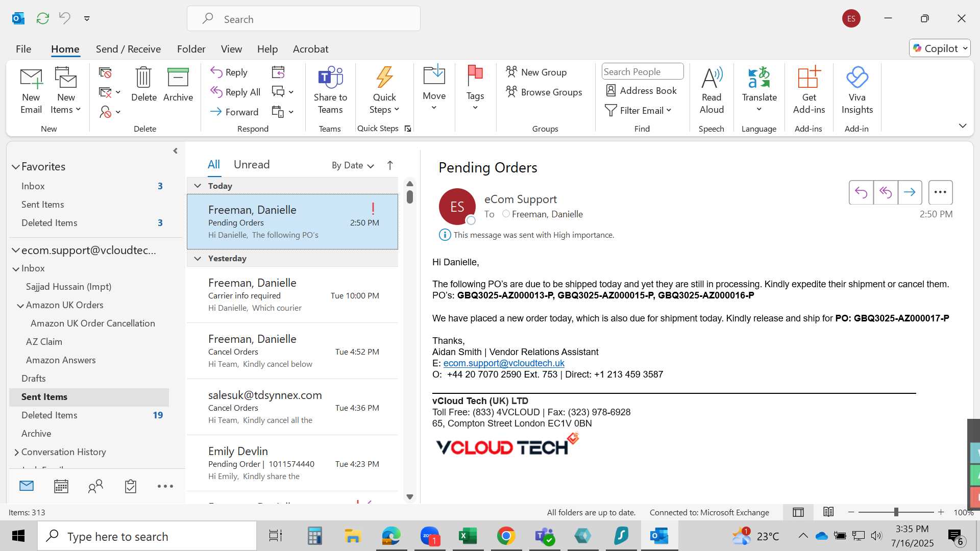Click Reply in the ribbon

[229, 72]
